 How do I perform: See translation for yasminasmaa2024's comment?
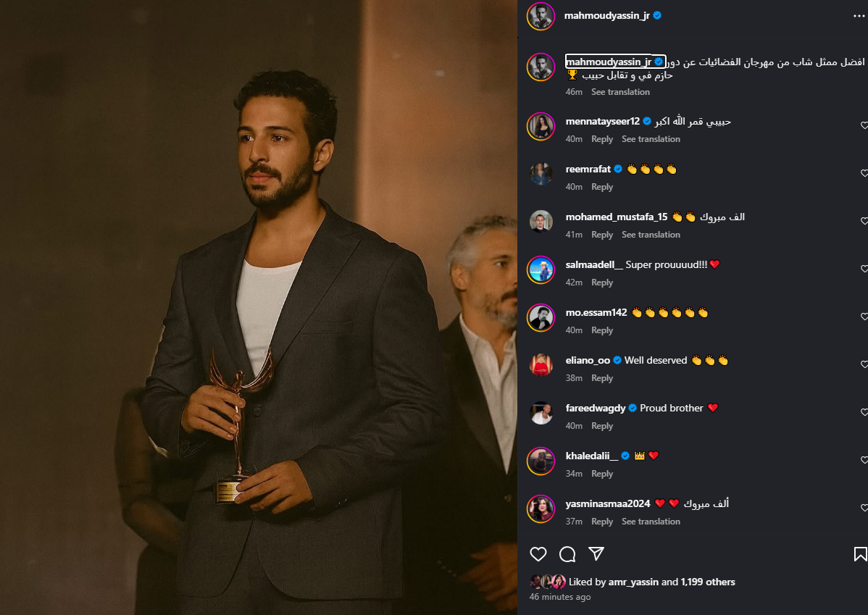pos(651,522)
